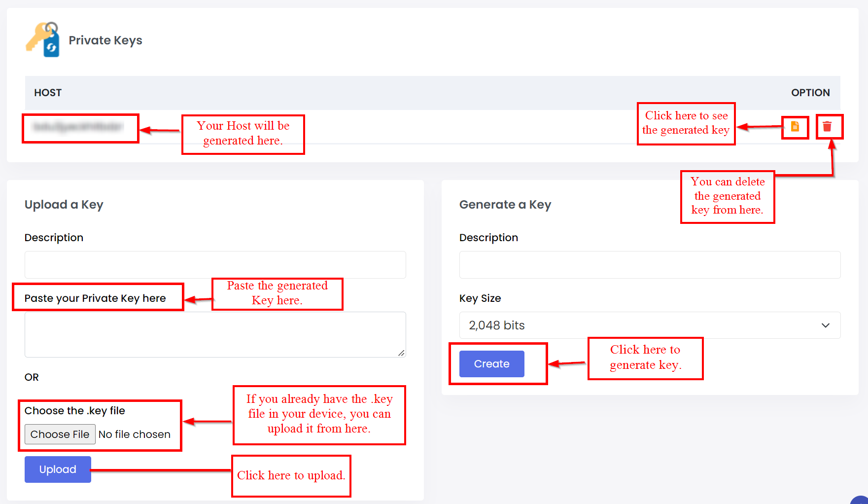Click the red trash delete key icon
The height and width of the screenshot is (504, 868).
tap(827, 127)
